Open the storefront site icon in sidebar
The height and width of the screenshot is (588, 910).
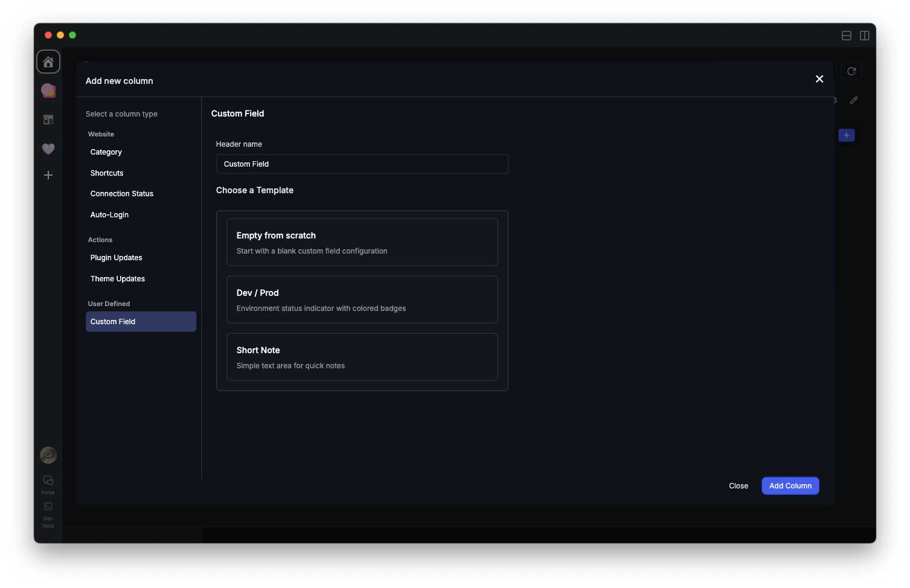coord(48,120)
